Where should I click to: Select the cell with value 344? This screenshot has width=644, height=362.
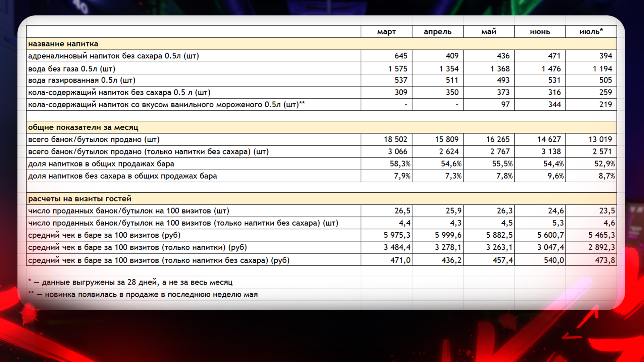(x=540, y=105)
